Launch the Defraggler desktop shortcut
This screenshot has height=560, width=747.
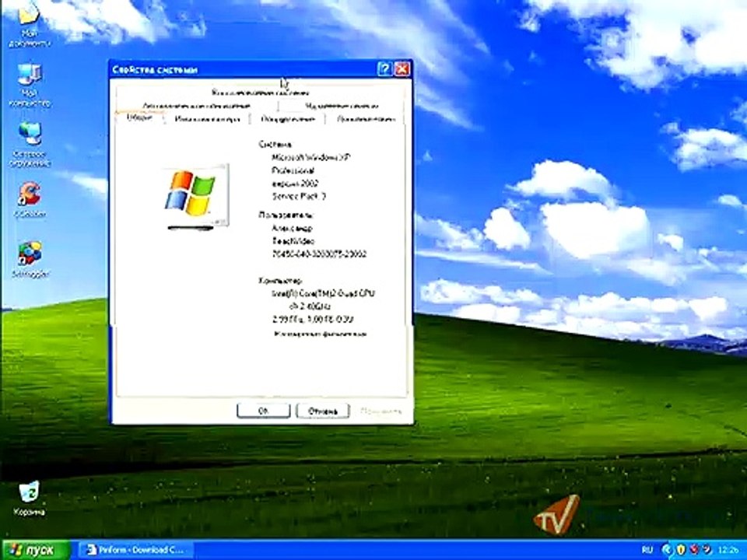[x=30, y=258]
